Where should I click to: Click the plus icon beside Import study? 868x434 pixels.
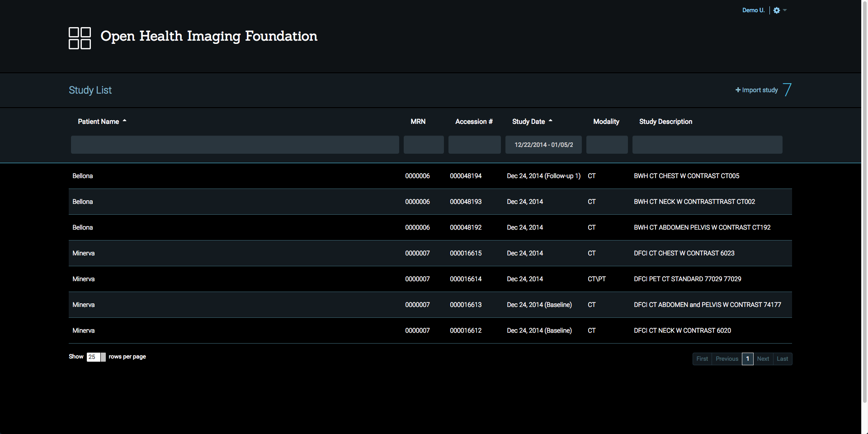coord(738,90)
